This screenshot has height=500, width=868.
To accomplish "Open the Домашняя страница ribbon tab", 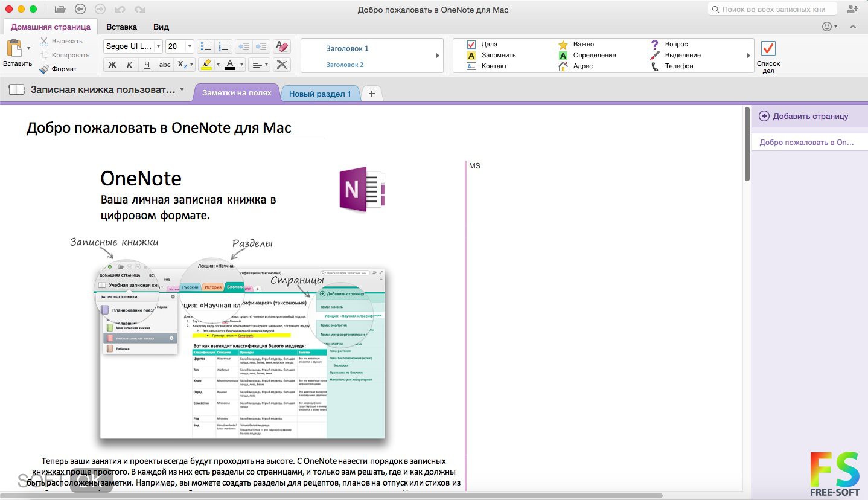I will (51, 27).
